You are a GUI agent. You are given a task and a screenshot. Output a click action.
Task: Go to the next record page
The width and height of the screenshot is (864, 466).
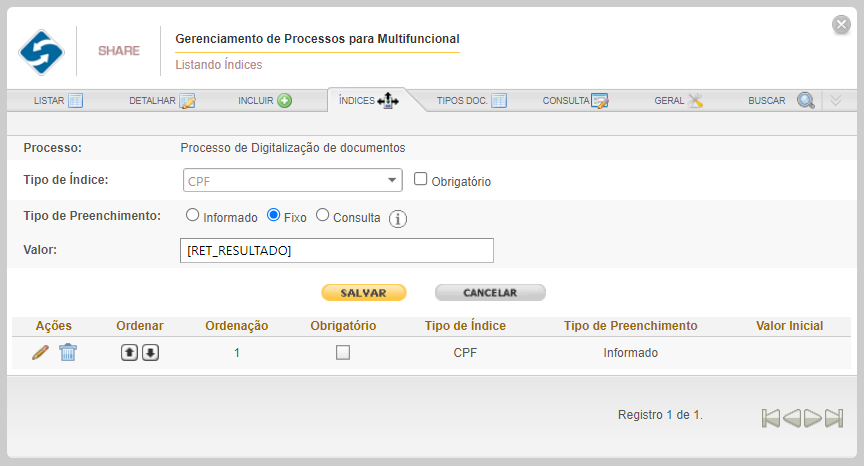813,418
